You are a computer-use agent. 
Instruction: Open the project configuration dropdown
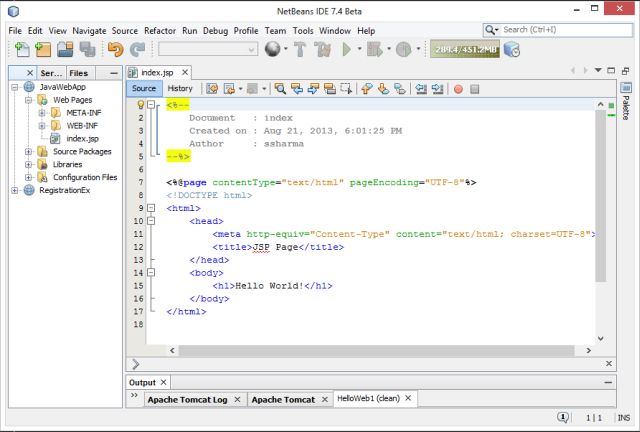[x=208, y=49]
